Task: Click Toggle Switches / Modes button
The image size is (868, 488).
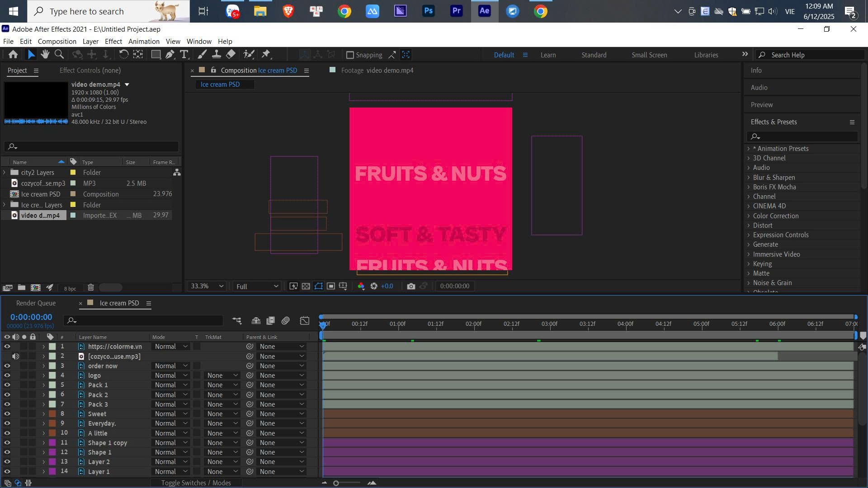Action: pos(196,483)
